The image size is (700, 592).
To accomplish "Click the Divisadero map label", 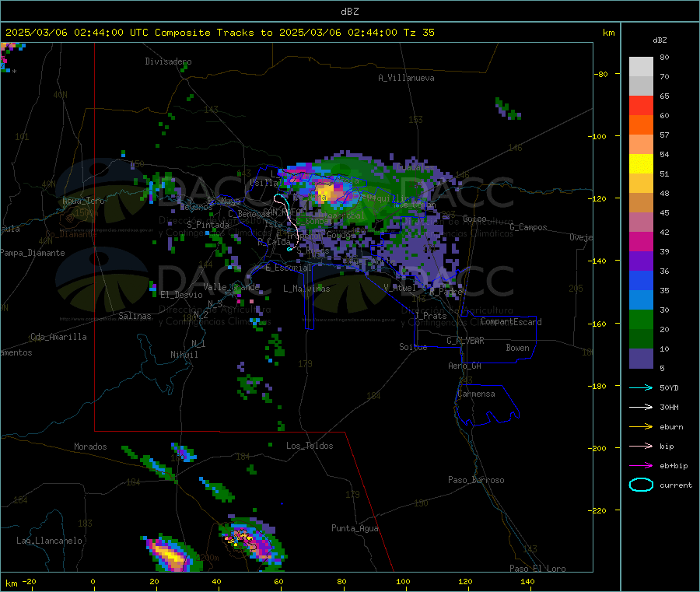I will tap(168, 61).
